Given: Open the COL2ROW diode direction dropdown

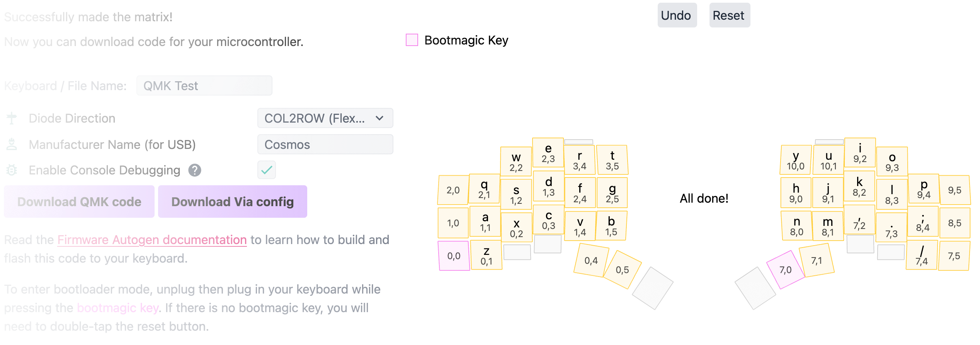Looking at the screenshot, I should point(325,118).
